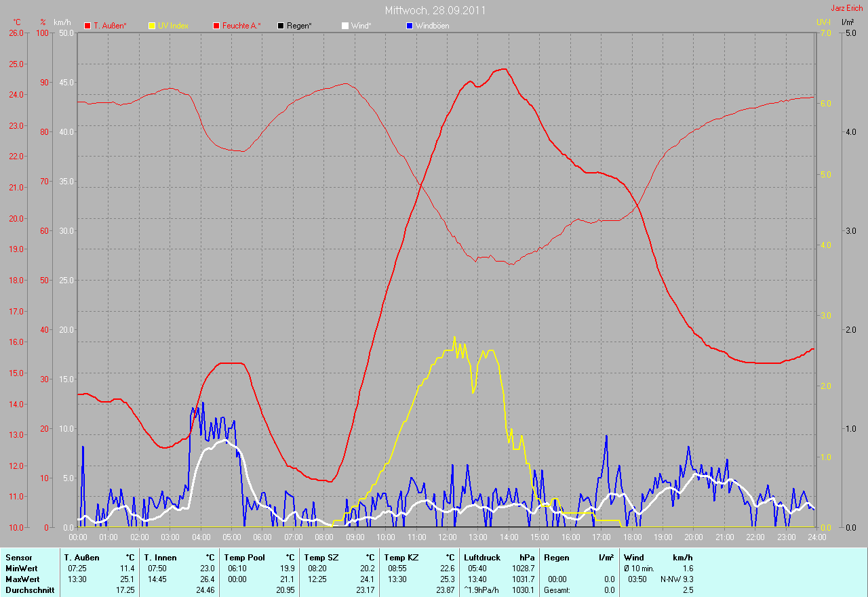868x597 pixels.
Task: Click the T. Außen minimum value '11.4'
Action: coord(127,568)
